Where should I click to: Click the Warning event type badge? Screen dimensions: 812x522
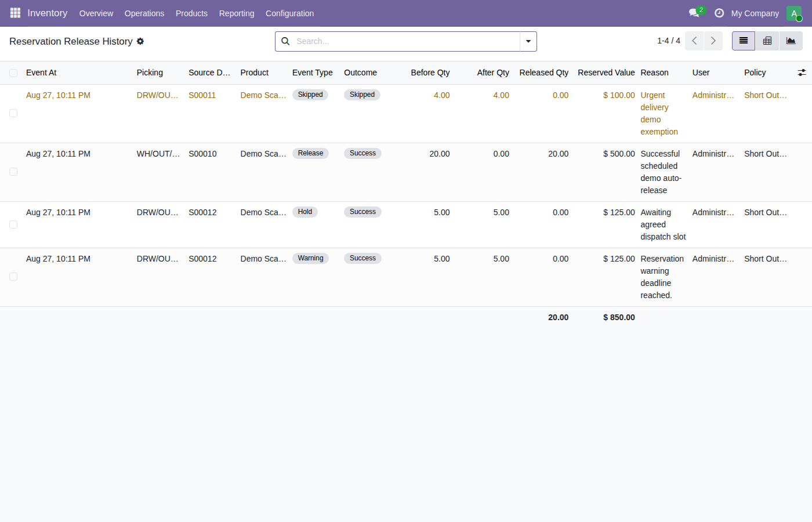(x=310, y=258)
